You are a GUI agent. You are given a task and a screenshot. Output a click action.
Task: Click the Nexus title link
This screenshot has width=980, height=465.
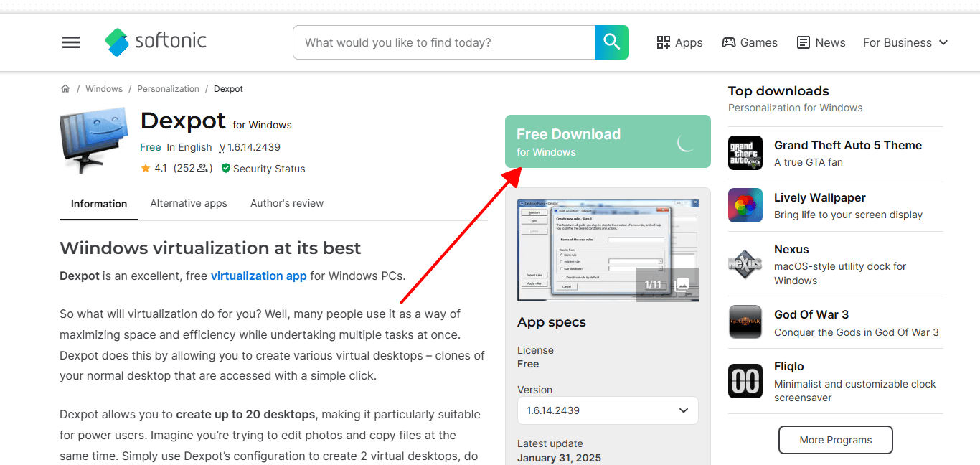point(791,249)
